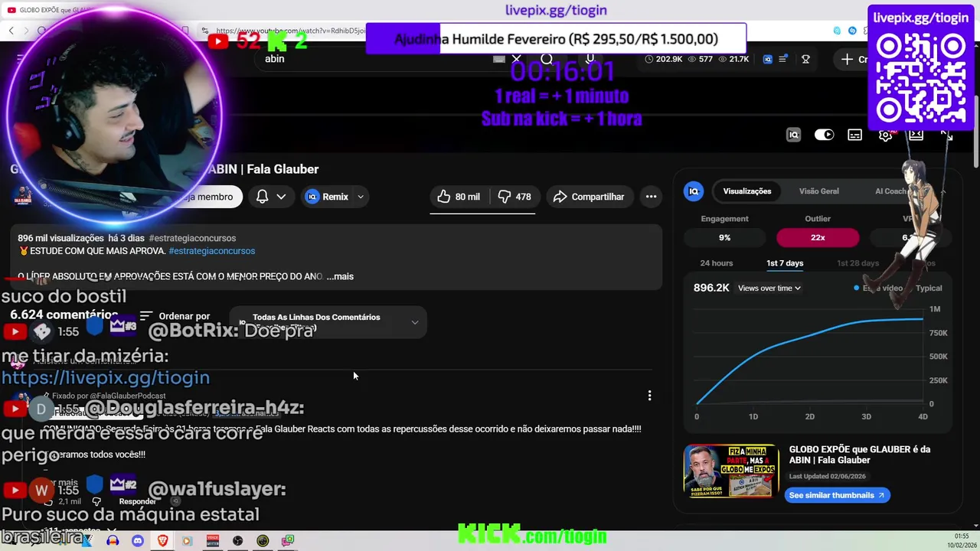Click the GLOBO EXPÕE title in the stats panel
This screenshot has height=551, width=980.
click(860, 455)
